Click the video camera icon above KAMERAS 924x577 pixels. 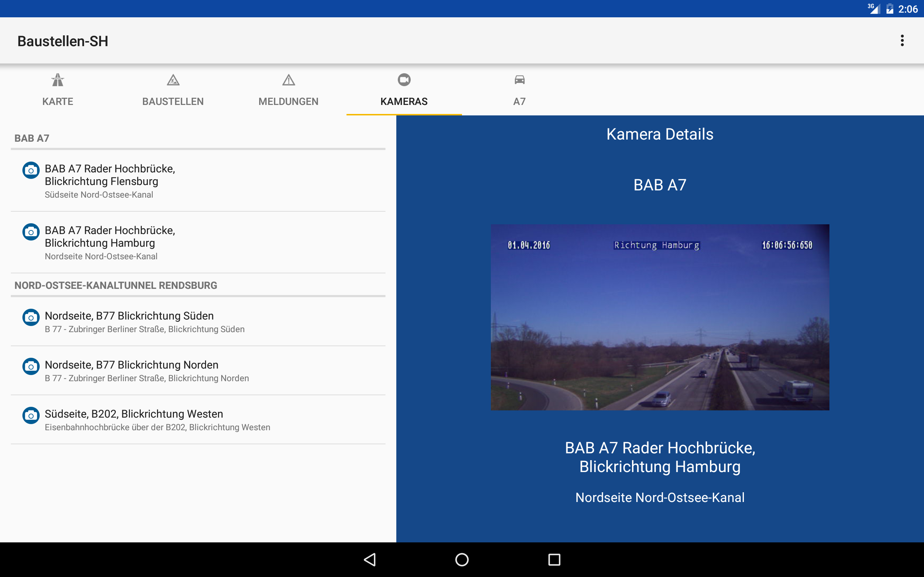click(404, 80)
